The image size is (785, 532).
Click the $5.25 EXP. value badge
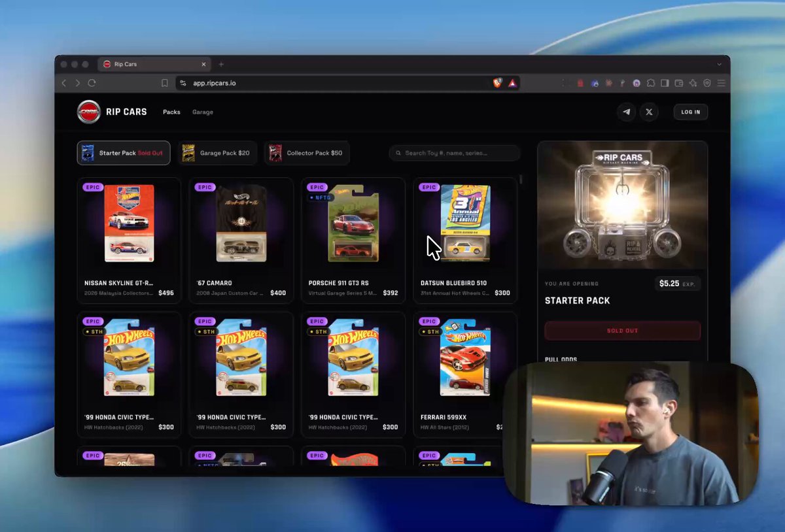678,284
